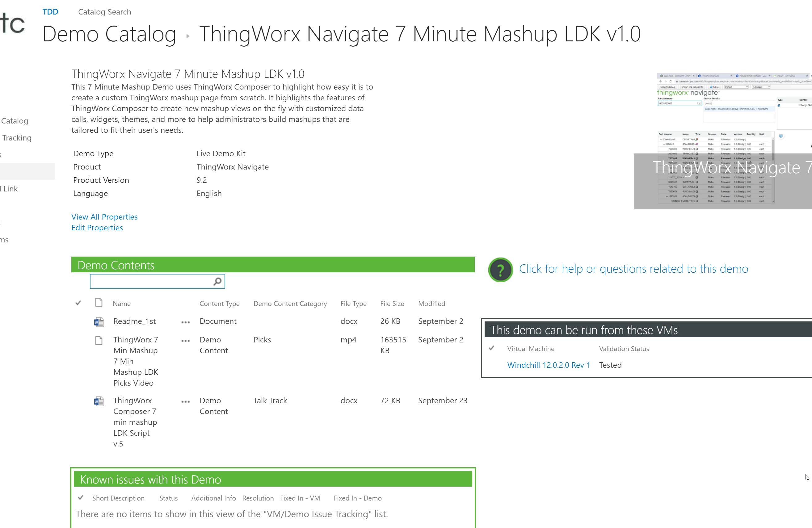
Task: Click the Word icon next to Readme_1st
Action: tap(99, 322)
